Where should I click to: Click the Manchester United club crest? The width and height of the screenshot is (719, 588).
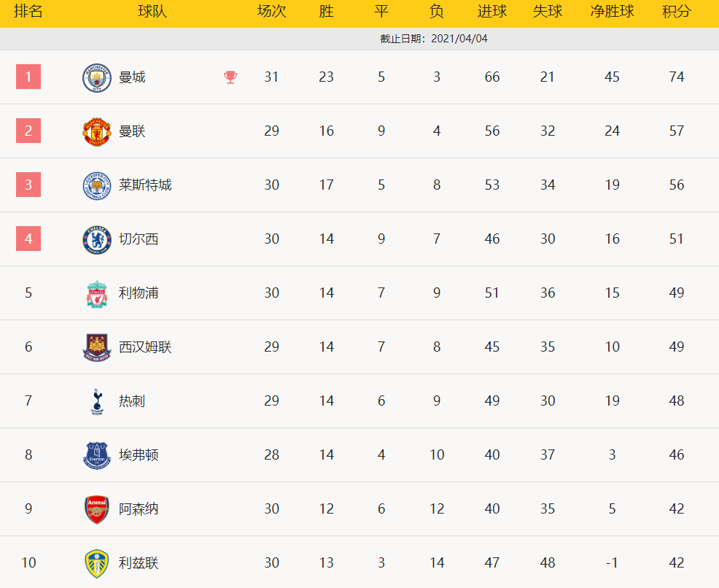point(96,131)
